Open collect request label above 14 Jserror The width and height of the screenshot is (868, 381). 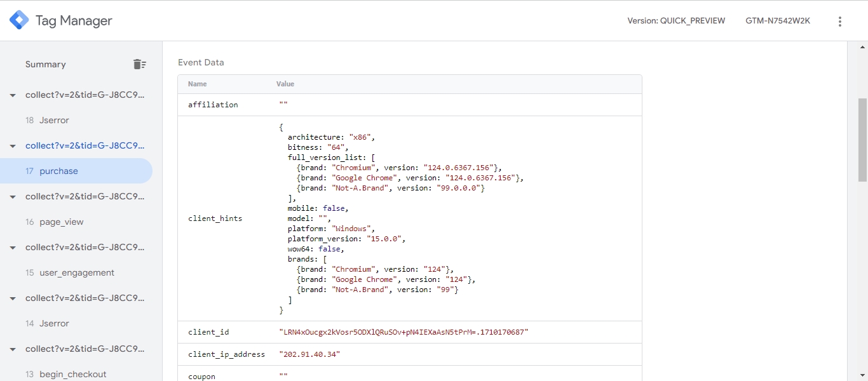point(85,298)
